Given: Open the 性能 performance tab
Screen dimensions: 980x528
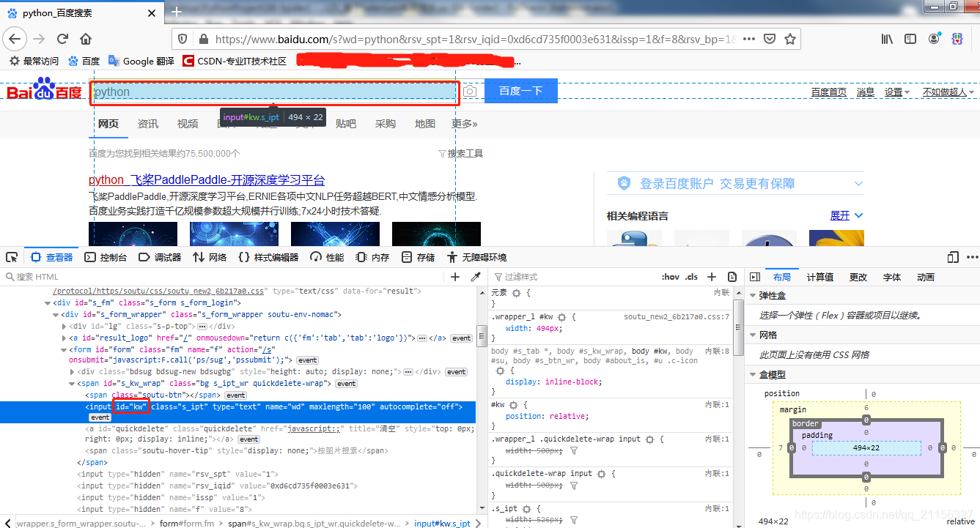Looking at the screenshot, I should pos(327,257).
